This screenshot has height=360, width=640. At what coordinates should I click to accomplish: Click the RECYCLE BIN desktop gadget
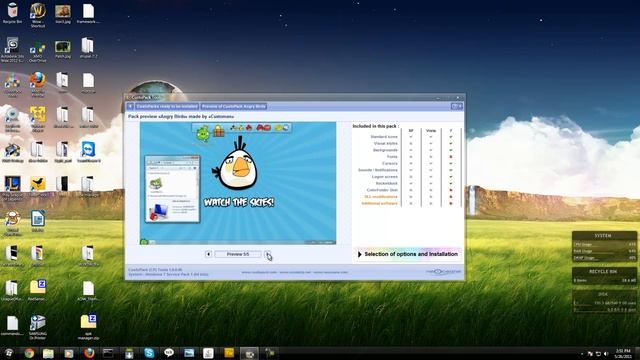pyautogui.click(x=604, y=276)
